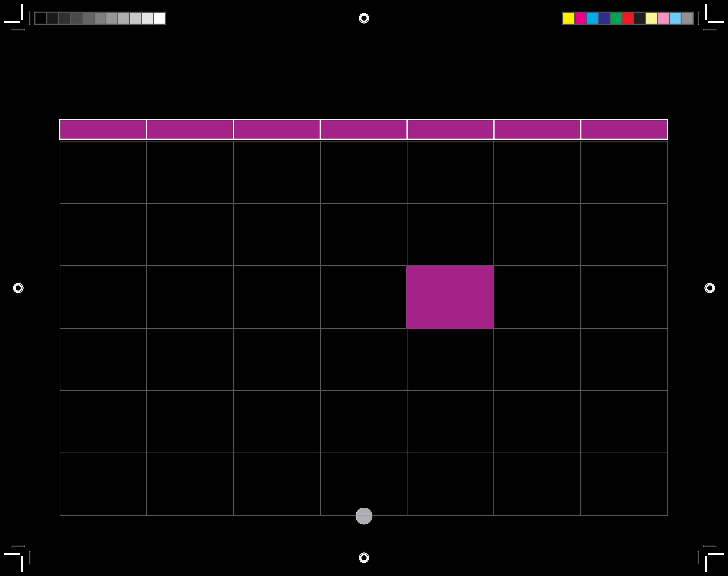Click the bottom center registration mark
This screenshot has height=576, width=728.
364,558
